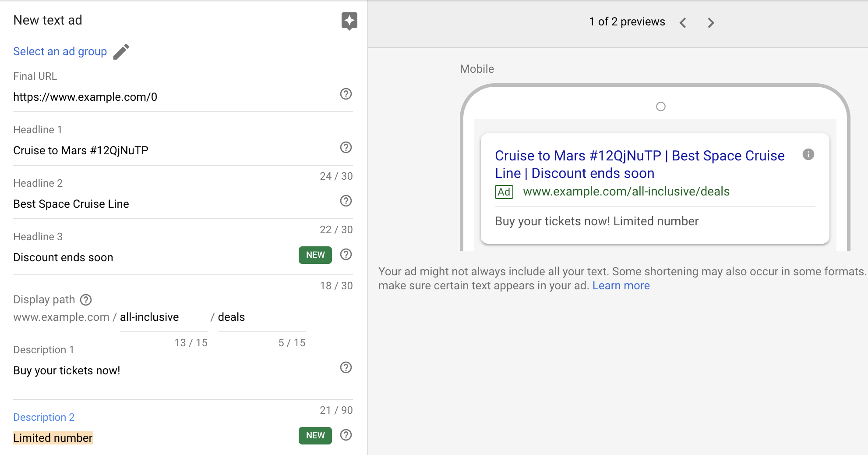868x455 pixels.
Task: Open Display path help icon
Action: click(x=86, y=300)
